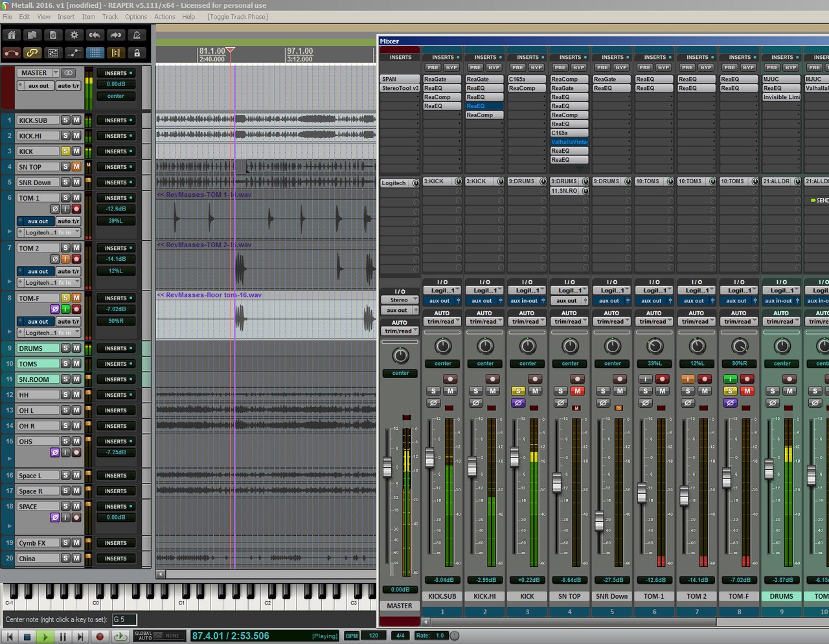Open project settings gear icon
This screenshot has height=644, width=829.
pos(74,35)
